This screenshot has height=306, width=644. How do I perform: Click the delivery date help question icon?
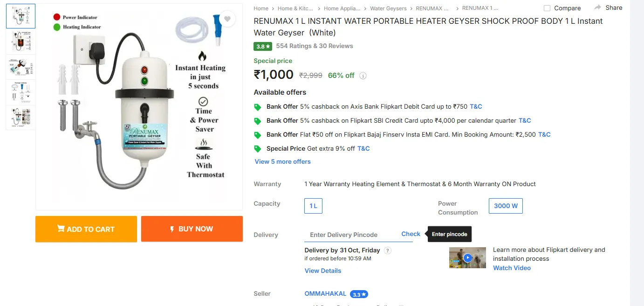click(x=388, y=250)
